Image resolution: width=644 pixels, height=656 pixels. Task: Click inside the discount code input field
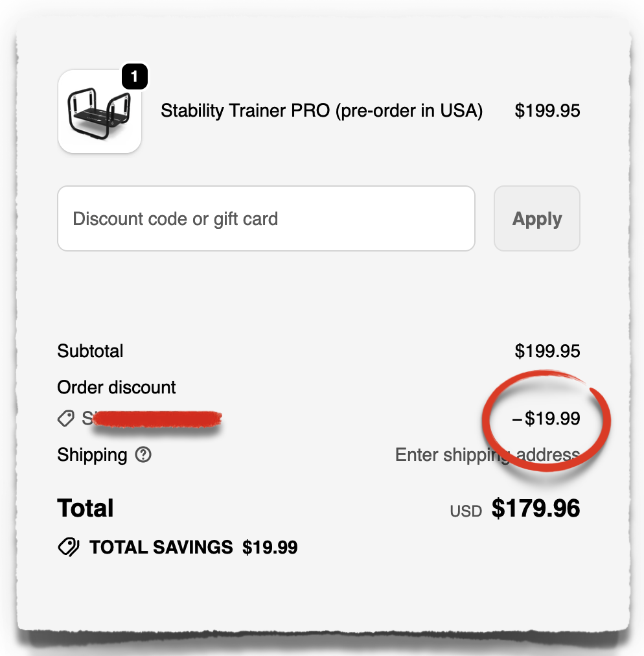pyautogui.click(x=266, y=218)
